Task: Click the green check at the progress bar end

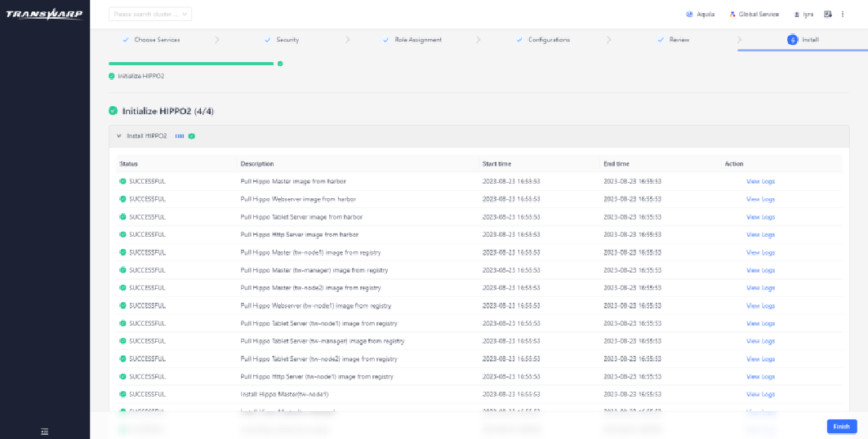Action: (x=280, y=64)
